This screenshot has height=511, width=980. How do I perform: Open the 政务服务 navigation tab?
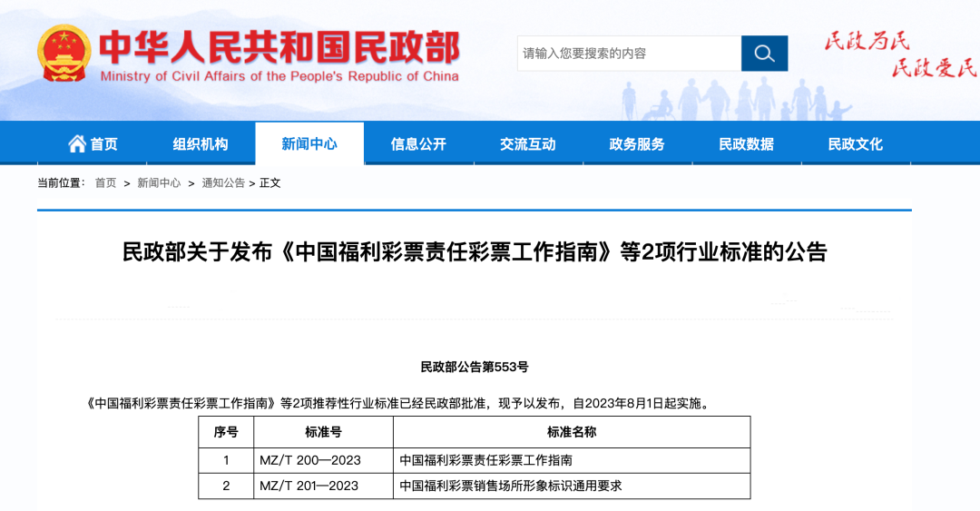coord(637,143)
